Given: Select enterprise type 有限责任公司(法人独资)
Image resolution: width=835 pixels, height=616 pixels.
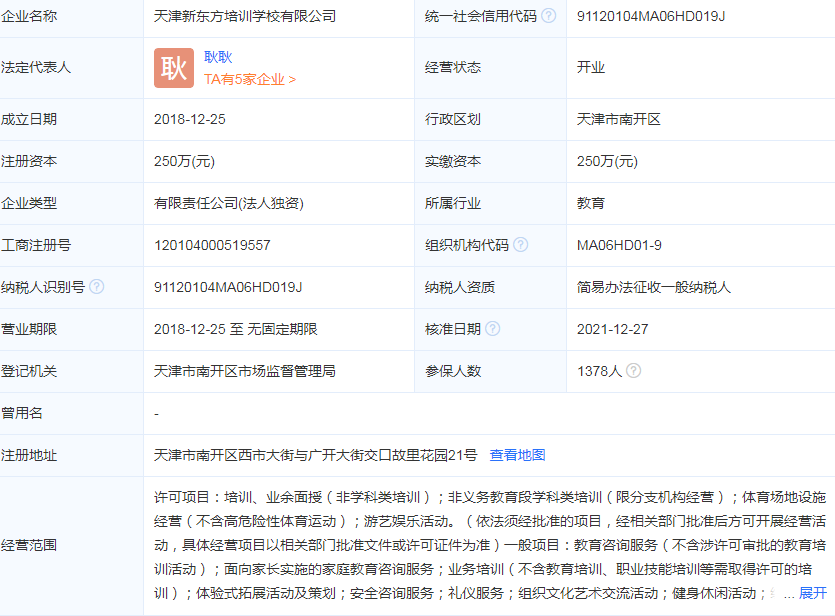Looking at the screenshot, I should [x=228, y=203].
